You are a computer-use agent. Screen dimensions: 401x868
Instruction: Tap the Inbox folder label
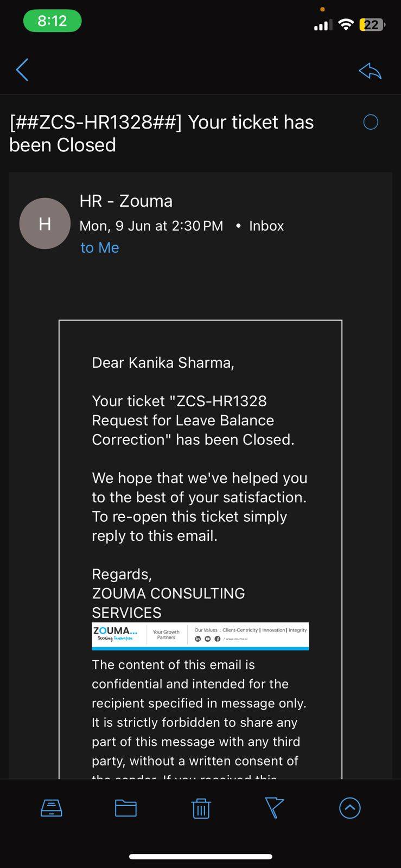[266, 226]
